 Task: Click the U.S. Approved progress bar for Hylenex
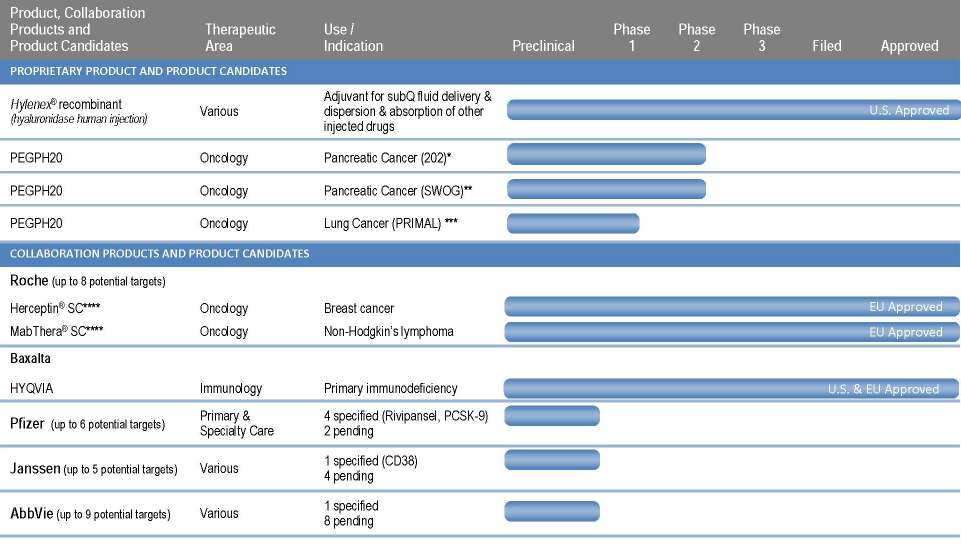pyautogui.click(x=733, y=110)
